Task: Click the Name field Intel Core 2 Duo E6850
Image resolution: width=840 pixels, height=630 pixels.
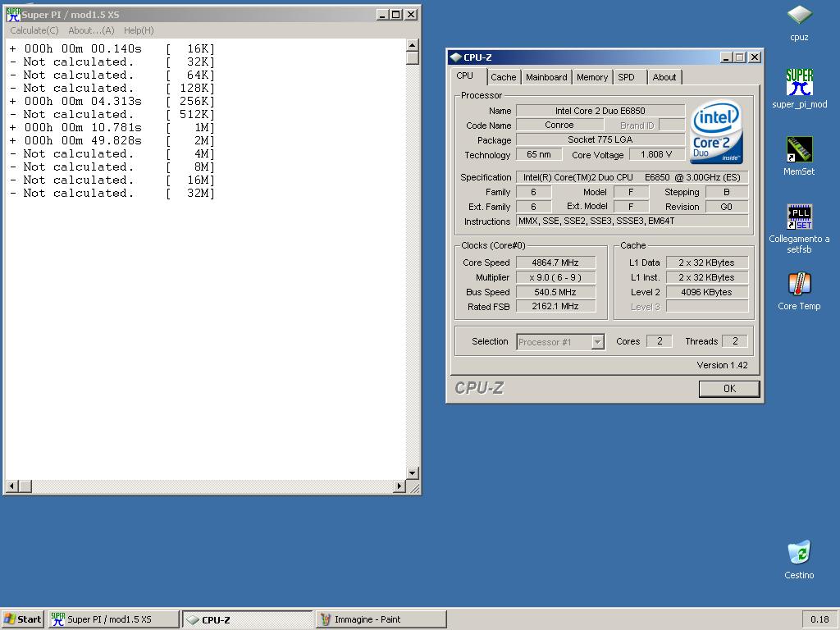Action: [x=600, y=111]
